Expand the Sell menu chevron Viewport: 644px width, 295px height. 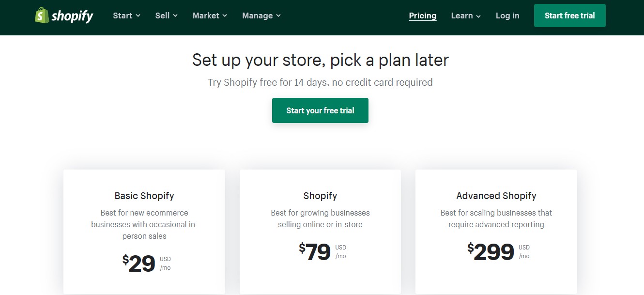coord(175,16)
